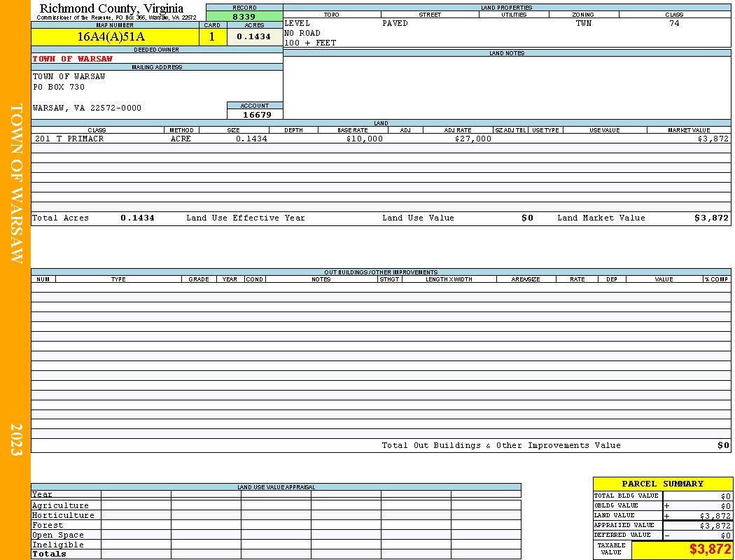This screenshot has width=735, height=560.
Task: Click the Totals row label
Action: (49, 554)
